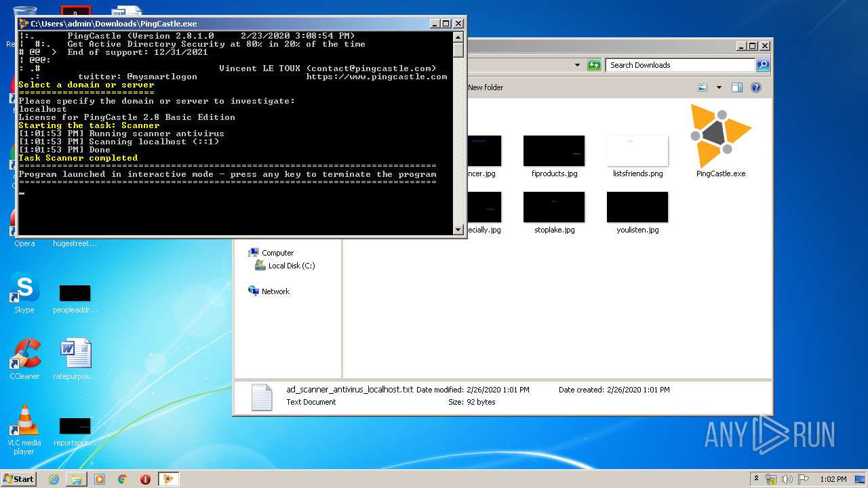
Task: Click 'Select a domain or server' heading in console
Action: [86, 85]
